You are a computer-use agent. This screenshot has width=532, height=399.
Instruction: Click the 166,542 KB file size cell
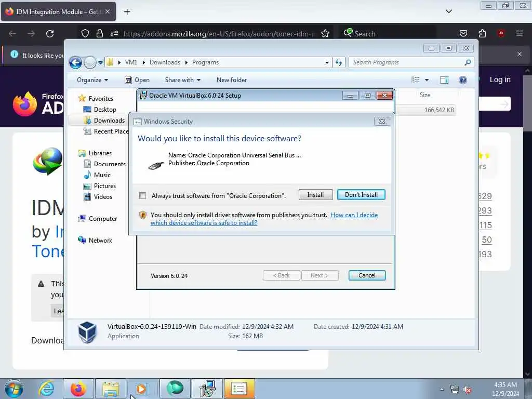click(x=438, y=110)
